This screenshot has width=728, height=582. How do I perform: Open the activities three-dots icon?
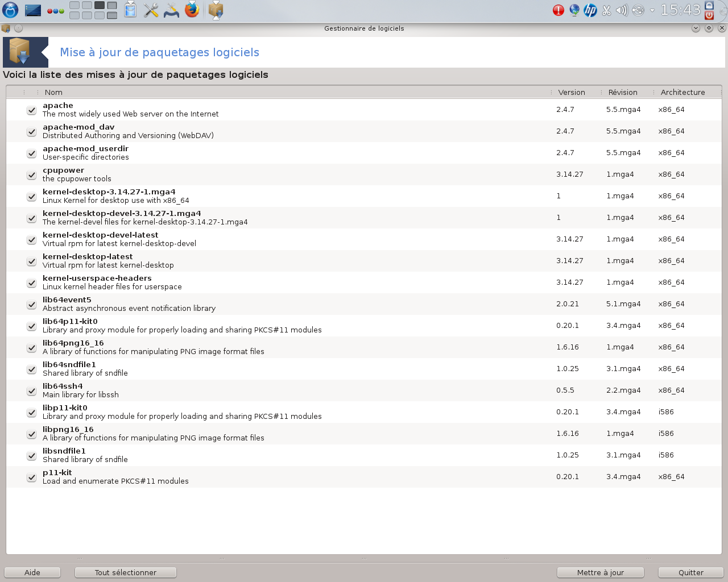(x=55, y=11)
